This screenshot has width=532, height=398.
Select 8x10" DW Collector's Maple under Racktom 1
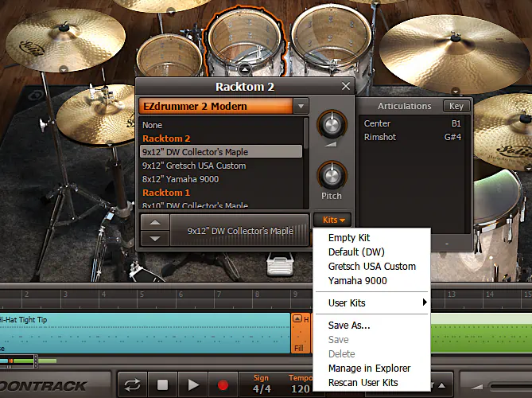(221, 205)
